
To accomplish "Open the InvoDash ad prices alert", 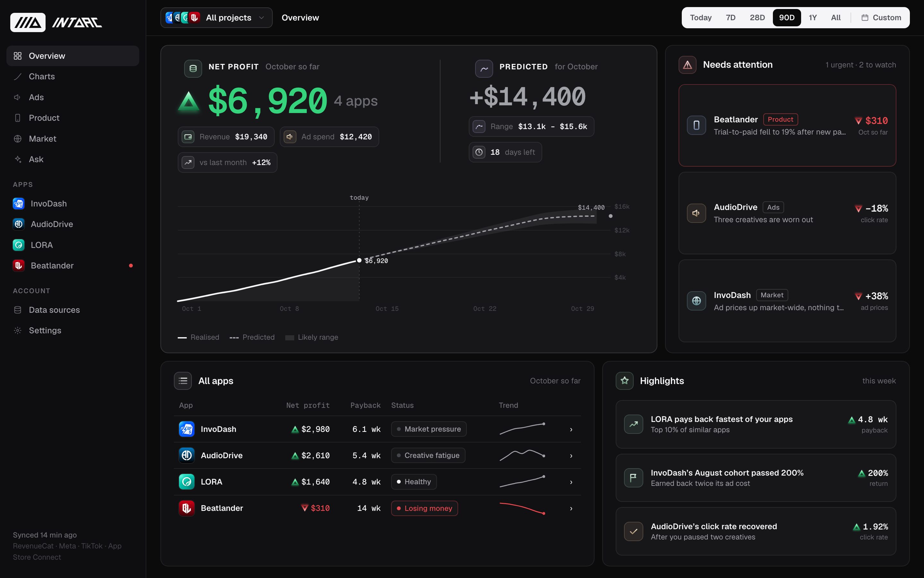I will click(787, 301).
